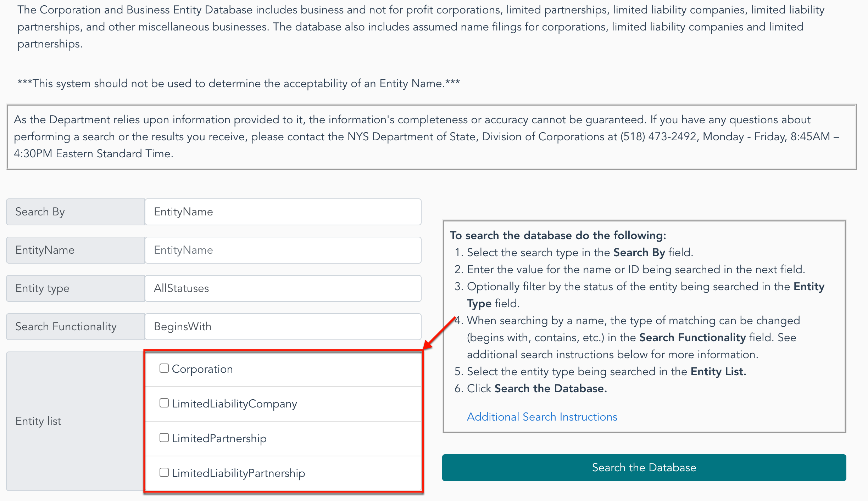The image size is (868, 501).
Task: Open the Search Functionality BeginsWith dropdown
Action: (x=283, y=327)
